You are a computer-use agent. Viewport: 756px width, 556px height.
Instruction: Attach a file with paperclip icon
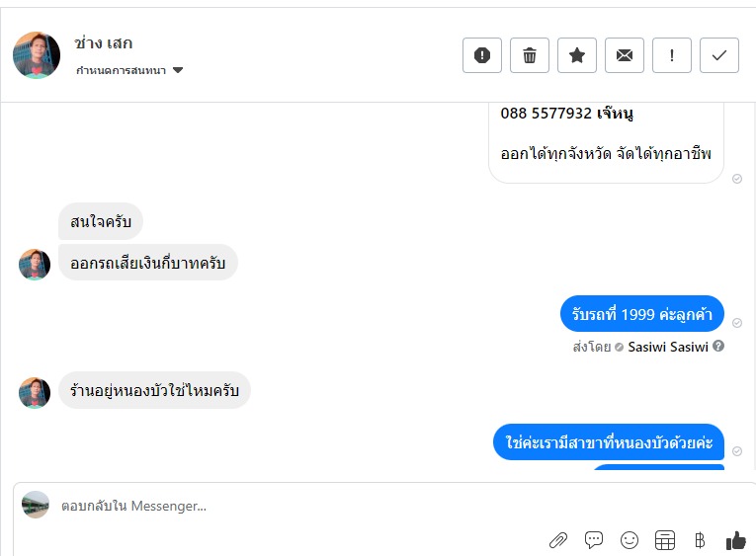coord(558,540)
